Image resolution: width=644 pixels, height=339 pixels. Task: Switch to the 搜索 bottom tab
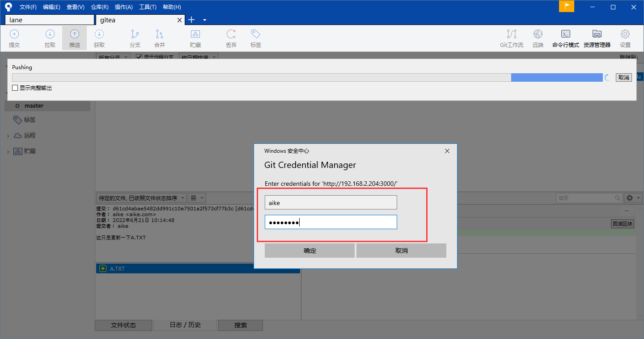tap(241, 325)
